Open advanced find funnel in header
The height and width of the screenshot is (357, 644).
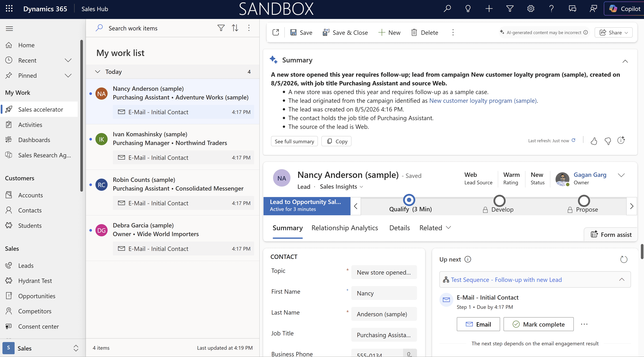click(x=510, y=9)
